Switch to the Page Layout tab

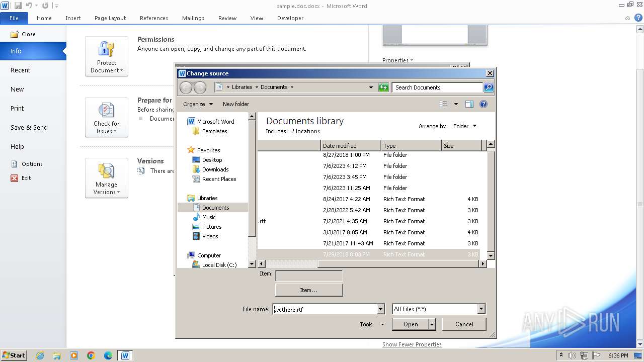(110, 18)
